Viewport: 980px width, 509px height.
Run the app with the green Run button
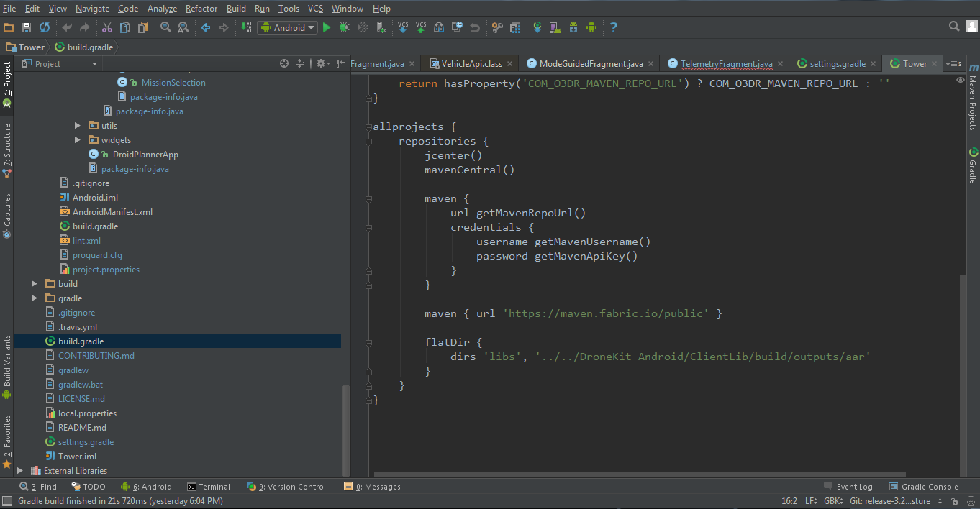click(326, 26)
